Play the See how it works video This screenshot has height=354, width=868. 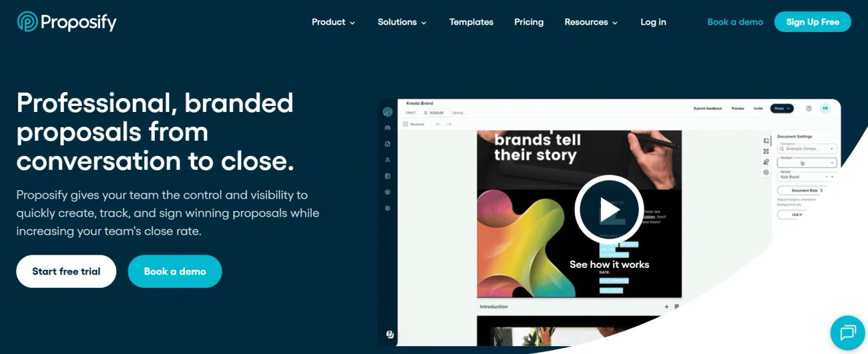coord(609,210)
